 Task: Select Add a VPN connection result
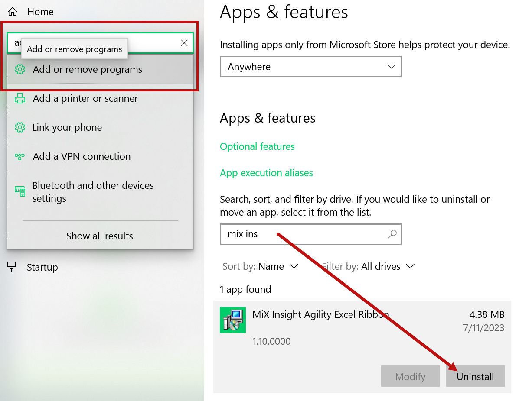click(x=100, y=156)
